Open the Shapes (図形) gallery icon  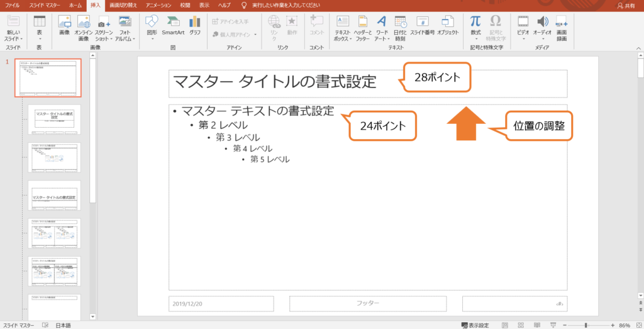(x=152, y=22)
